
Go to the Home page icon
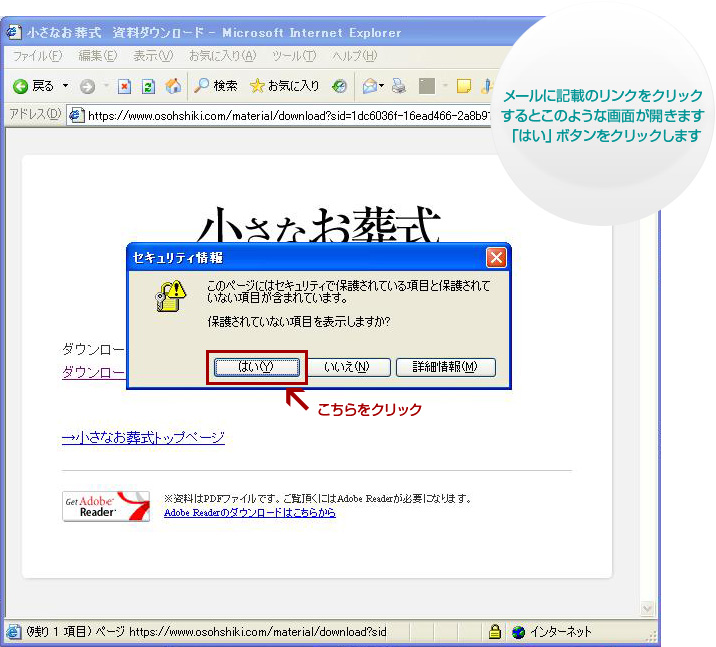[173, 85]
